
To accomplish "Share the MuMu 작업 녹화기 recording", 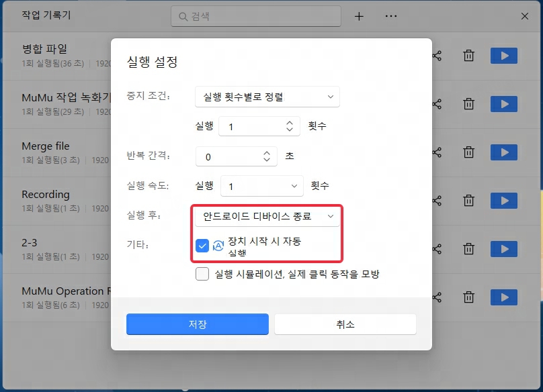I will point(437,104).
